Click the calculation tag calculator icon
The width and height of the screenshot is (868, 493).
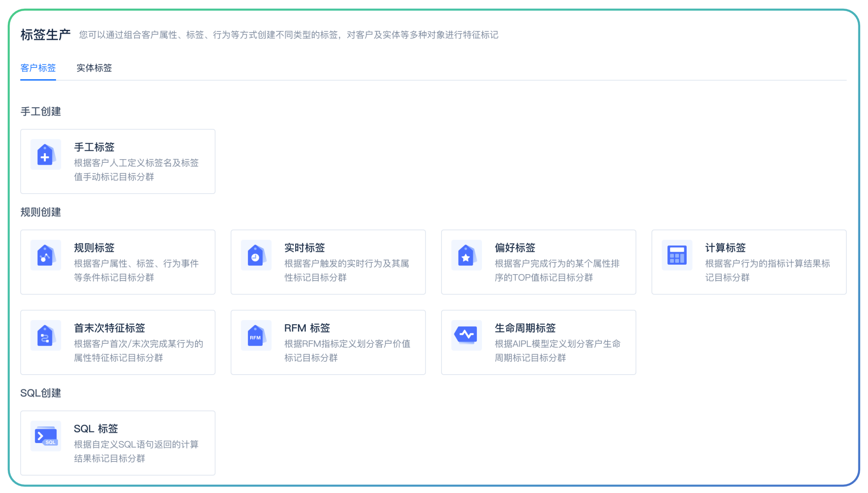[677, 255]
